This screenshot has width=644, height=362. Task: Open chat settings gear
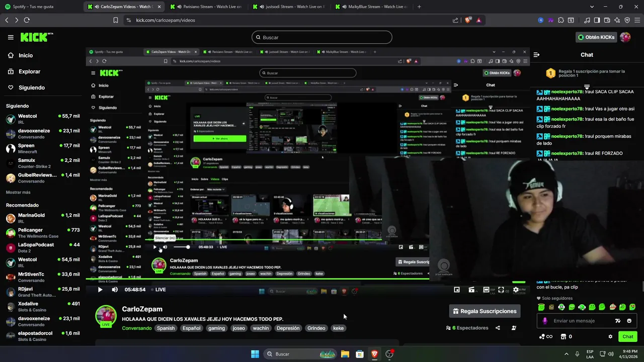(610, 336)
